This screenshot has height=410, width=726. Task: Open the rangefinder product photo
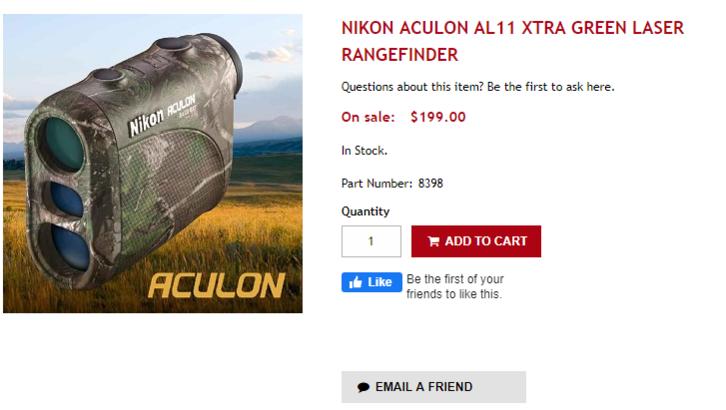[x=152, y=163]
